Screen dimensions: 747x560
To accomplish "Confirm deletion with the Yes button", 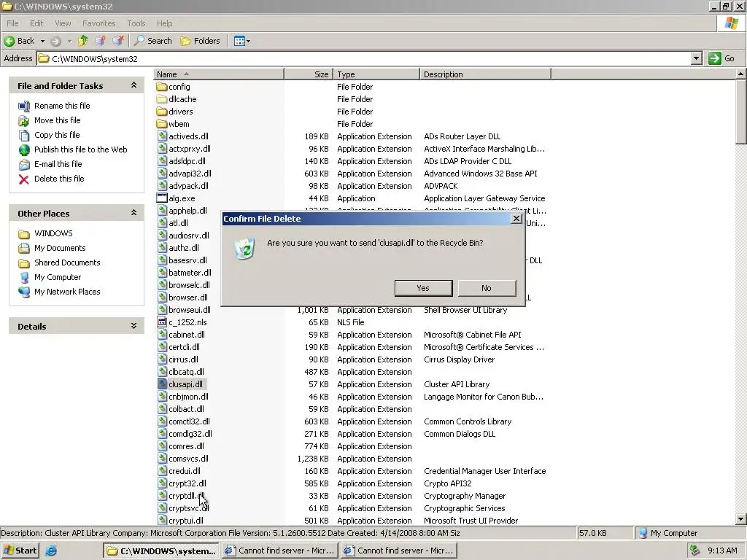I will pyautogui.click(x=423, y=288).
